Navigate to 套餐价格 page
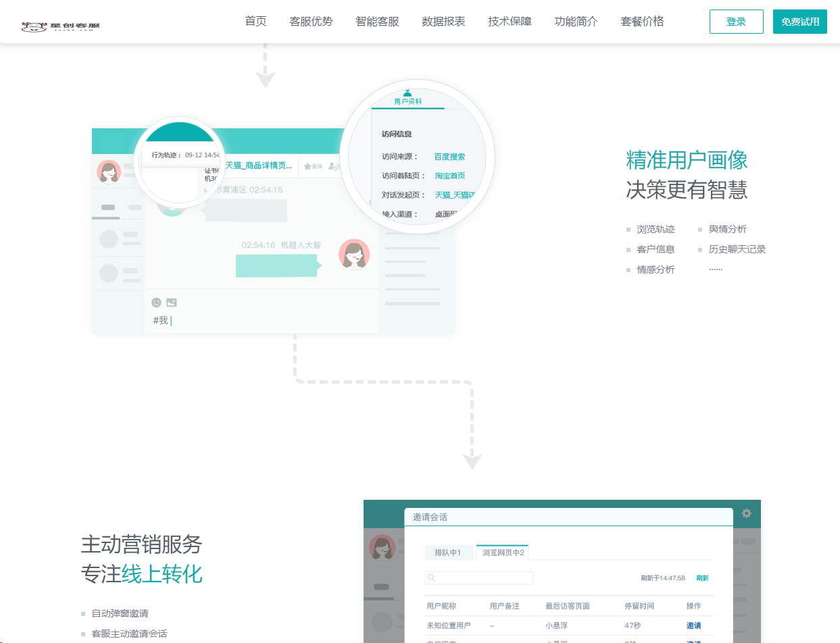 pos(642,22)
